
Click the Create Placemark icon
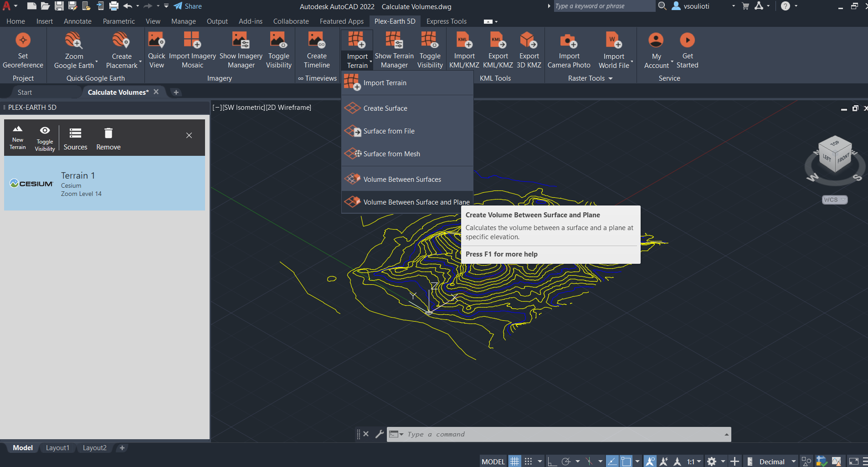121,41
